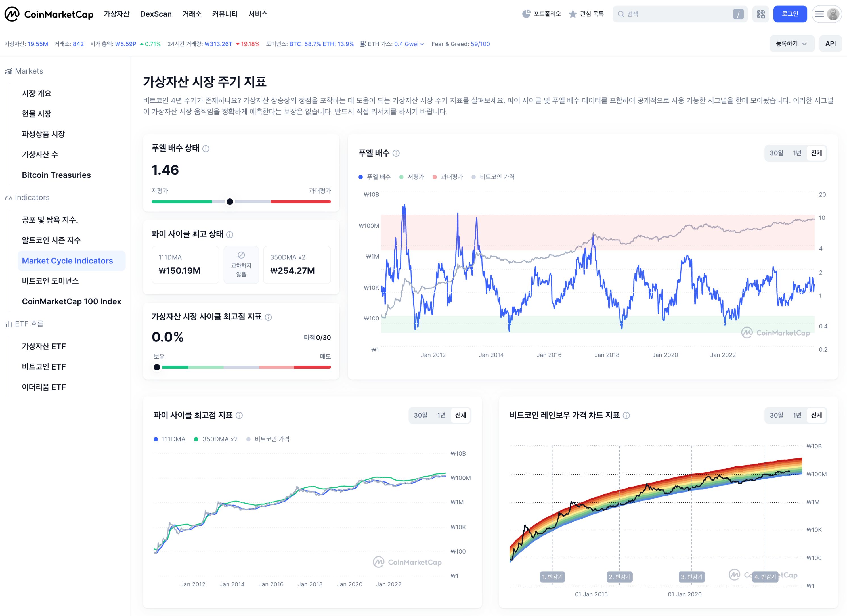Click the 관심 목록 star icon

pyautogui.click(x=573, y=14)
